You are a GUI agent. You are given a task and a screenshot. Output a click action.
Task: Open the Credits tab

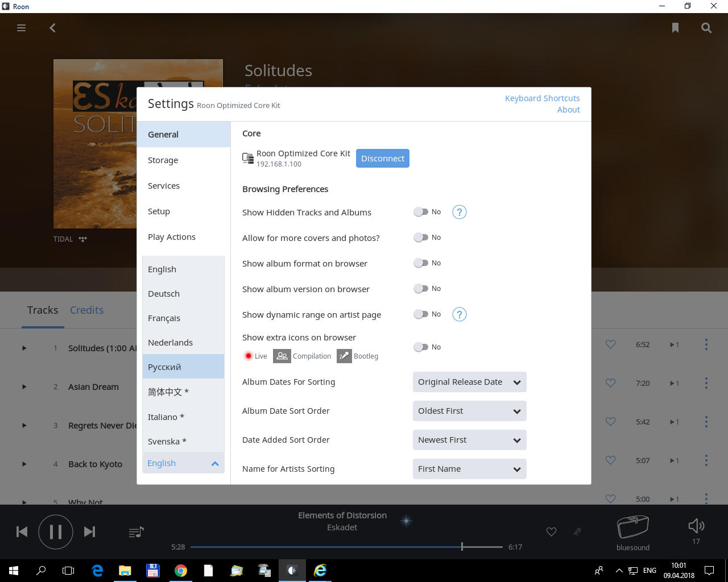[86, 310]
